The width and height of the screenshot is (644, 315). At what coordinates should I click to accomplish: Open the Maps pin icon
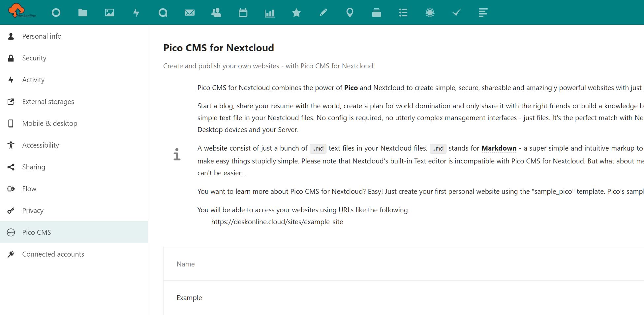(x=350, y=13)
